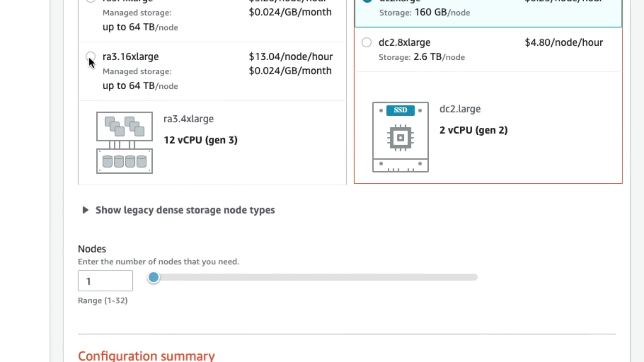Expand legacy dense storage node types
Screen dimensions: 644x362
(x=185, y=210)
